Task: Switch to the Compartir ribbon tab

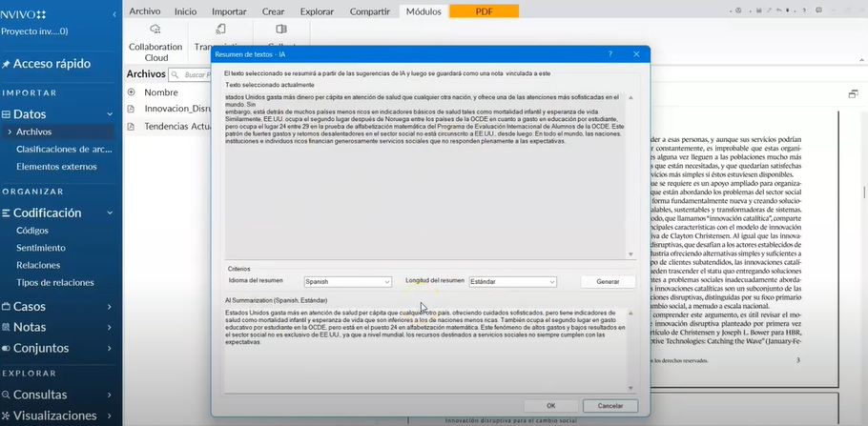Action: point(370,11)
